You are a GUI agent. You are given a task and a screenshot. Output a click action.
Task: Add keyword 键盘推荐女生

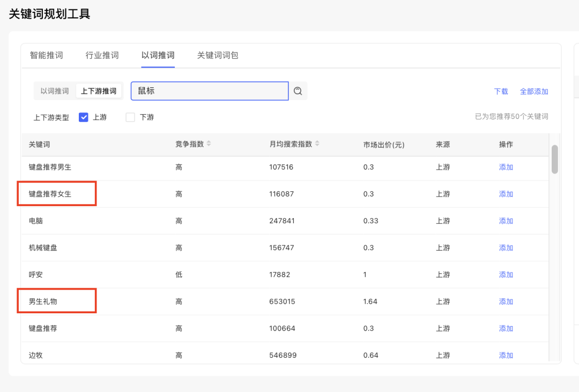(506, 194)
